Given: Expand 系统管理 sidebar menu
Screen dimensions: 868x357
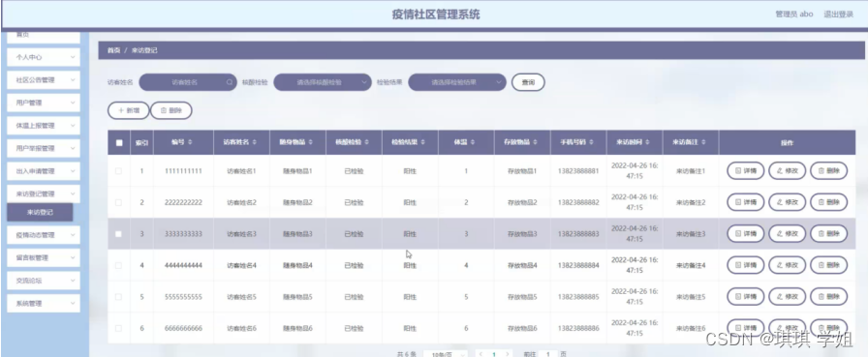Looking at the screenshot, I should (x=44, y=304).
